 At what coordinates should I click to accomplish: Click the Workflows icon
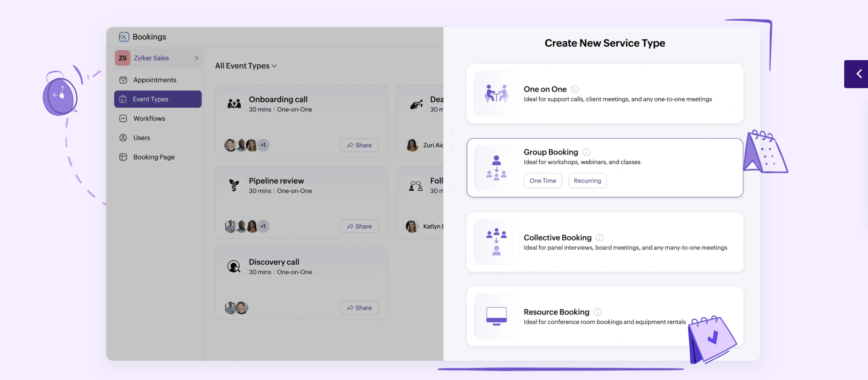point(123,118)
